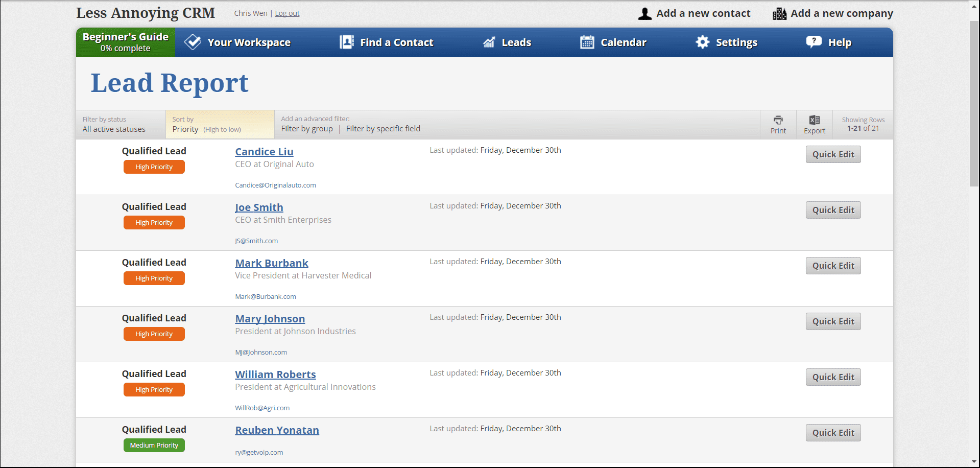Open the Sort by Priority dropdown
The image size is (980, 468).
point(220,125)
